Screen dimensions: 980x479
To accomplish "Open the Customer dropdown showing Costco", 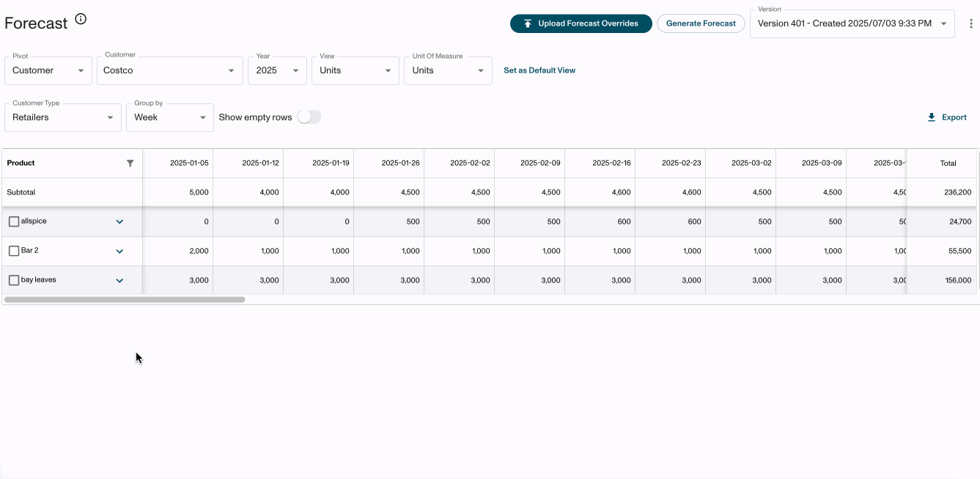I will tap(169, 70).
